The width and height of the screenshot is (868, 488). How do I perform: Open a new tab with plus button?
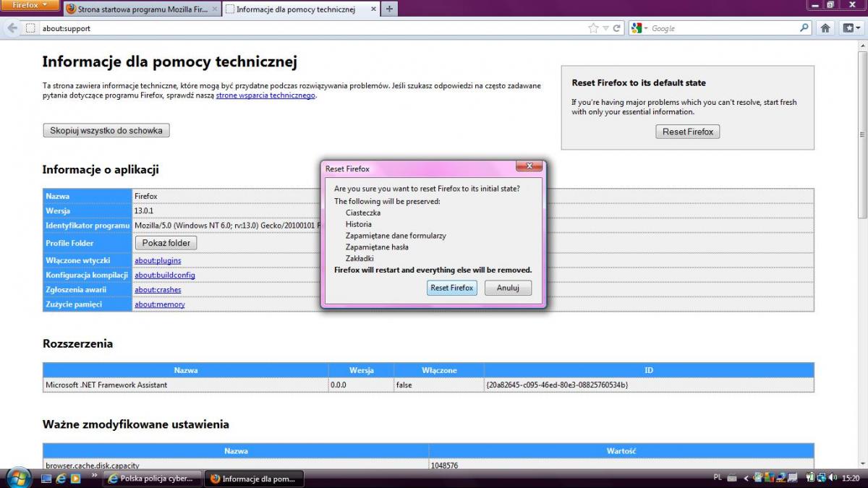(389, 9)
